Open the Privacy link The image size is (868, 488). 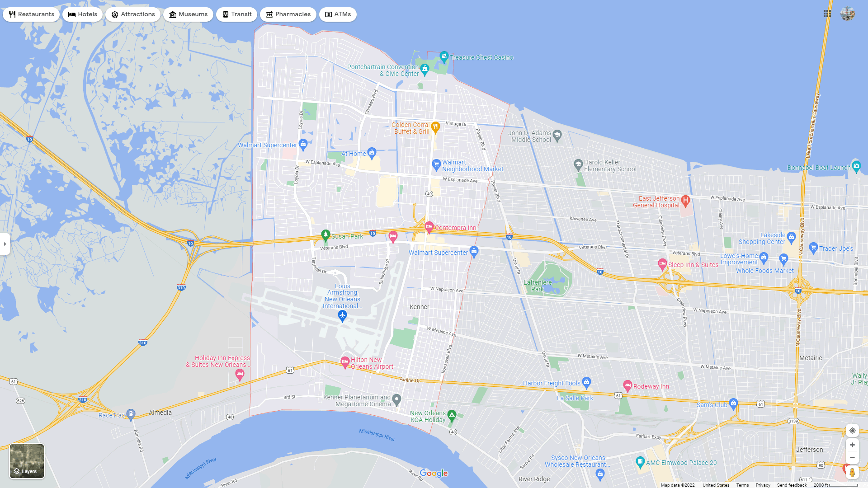(763, 485)
